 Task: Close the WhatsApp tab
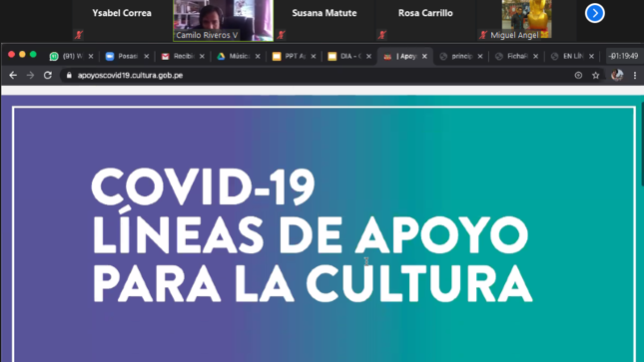tap(91, 56)
